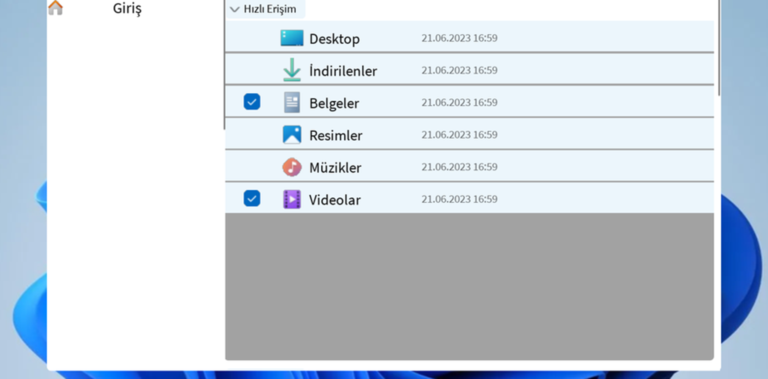Click the orange home icon

pyautogui.click(x=55, y=7)
